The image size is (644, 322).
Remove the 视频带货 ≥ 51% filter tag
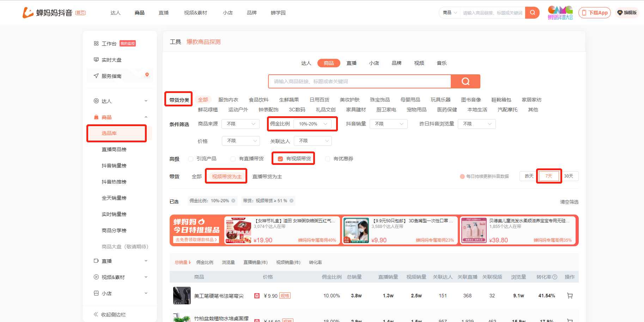[x=291, y=201]
